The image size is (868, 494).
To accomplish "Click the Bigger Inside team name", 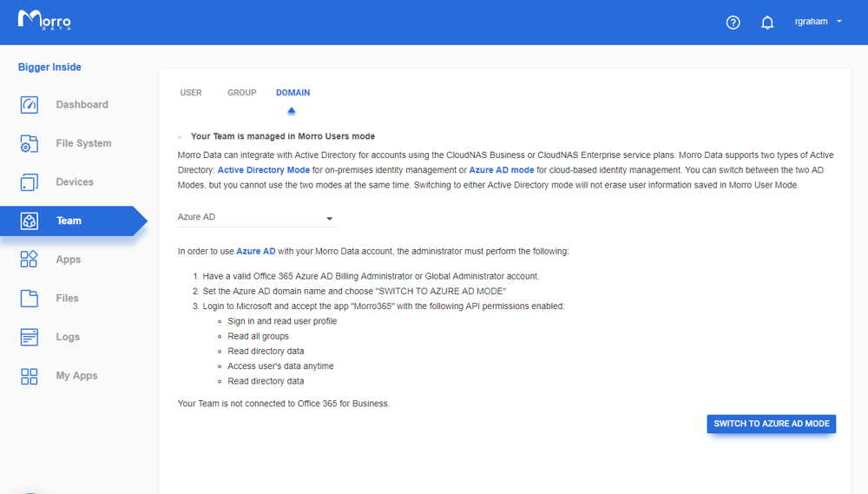I will click(49, 67).
